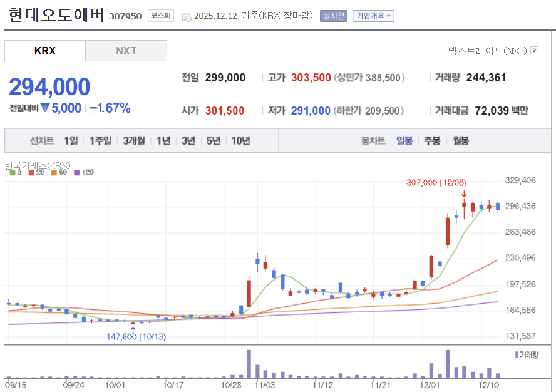The width and height of the screenshot is (556, 392).
Task: Click the red 20-day moving average legend marker
Action: pos(30,173)
